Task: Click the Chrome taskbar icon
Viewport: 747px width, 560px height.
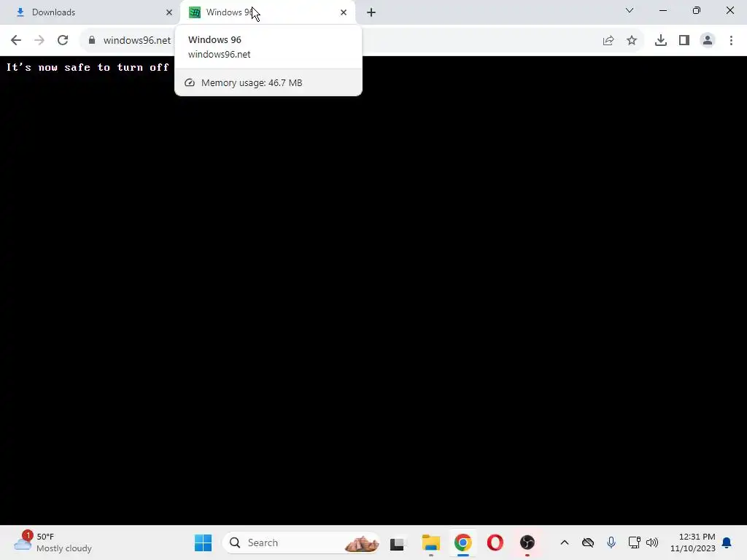Action: [463, 542]
